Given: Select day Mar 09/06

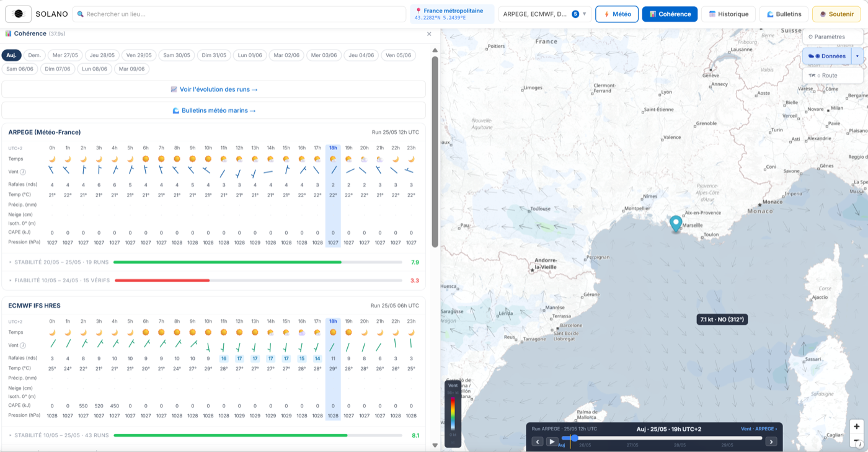Looking at the screenshot, I should [131, 69].
